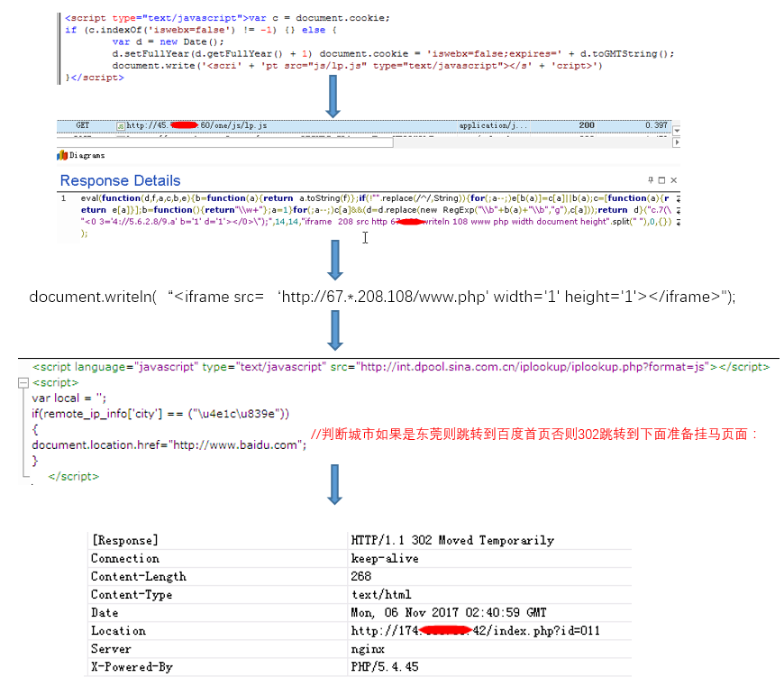Click the if(remote_ip_info['city']) condition line
The image size is (784, 687).
(x=160, y=415)
